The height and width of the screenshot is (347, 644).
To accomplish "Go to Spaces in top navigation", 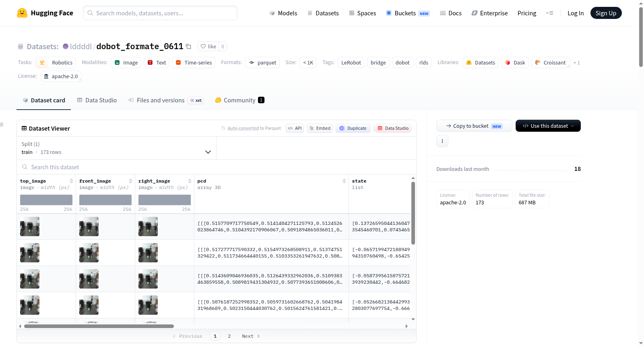I will coord(362,13).
